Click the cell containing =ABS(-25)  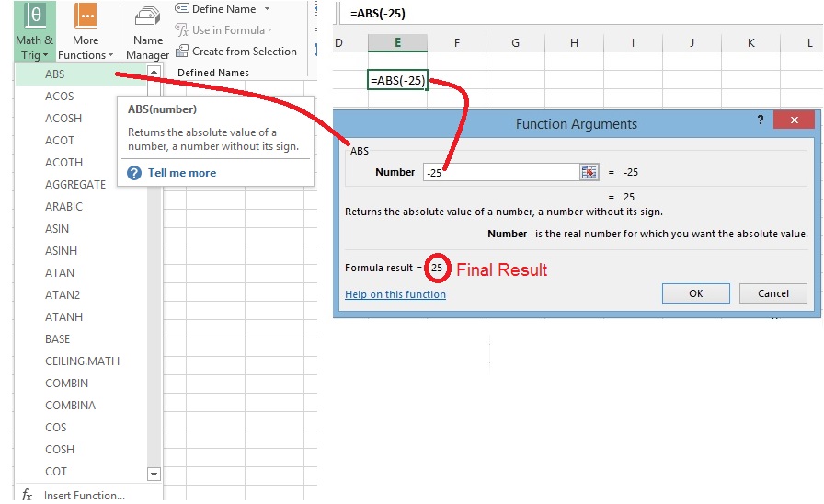click(x=398, y=80)
